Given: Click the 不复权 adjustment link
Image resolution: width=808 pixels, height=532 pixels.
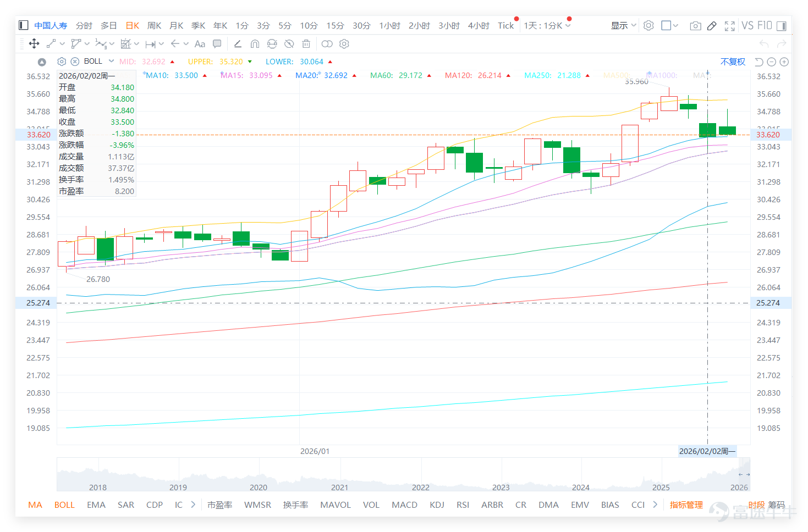Looking at the screenshot, I should click(x=733, y=62).
